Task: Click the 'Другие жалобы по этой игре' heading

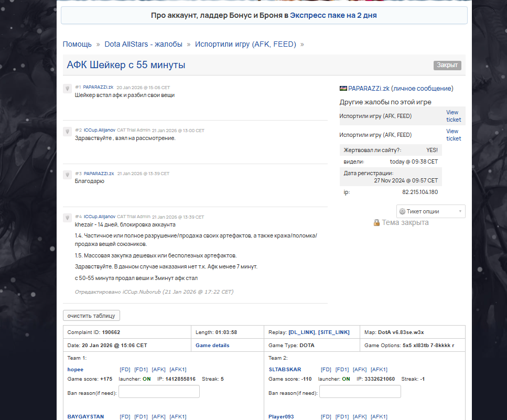Action: point(385,102)
